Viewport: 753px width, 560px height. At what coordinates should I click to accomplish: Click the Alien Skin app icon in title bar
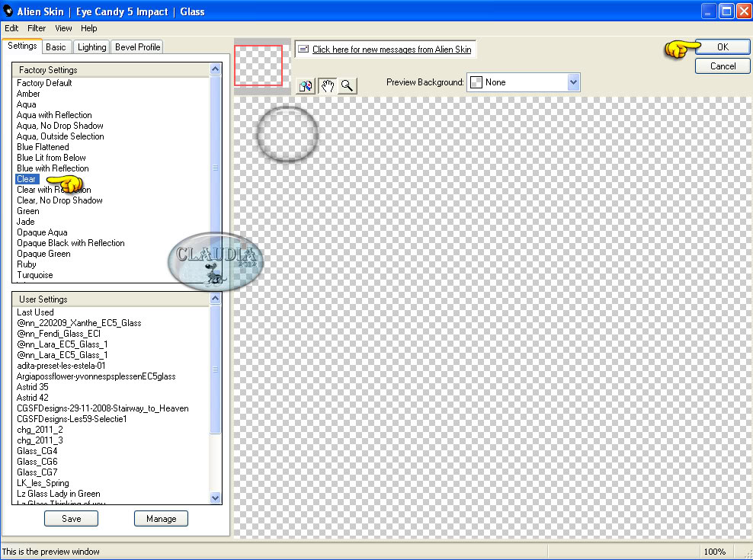8,11
